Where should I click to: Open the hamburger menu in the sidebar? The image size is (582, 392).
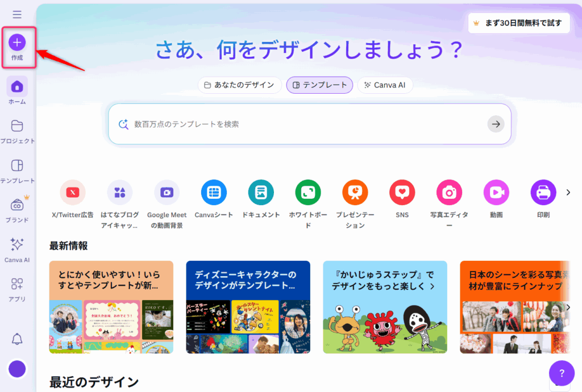(x=17, y=14)
